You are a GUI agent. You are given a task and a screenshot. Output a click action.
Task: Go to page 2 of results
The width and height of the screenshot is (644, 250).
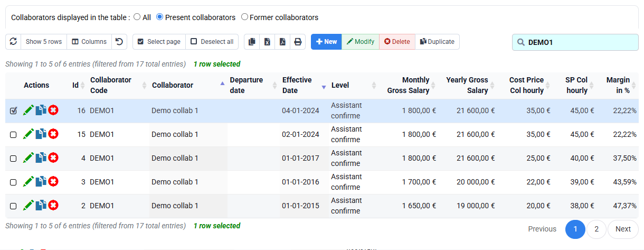596,229
